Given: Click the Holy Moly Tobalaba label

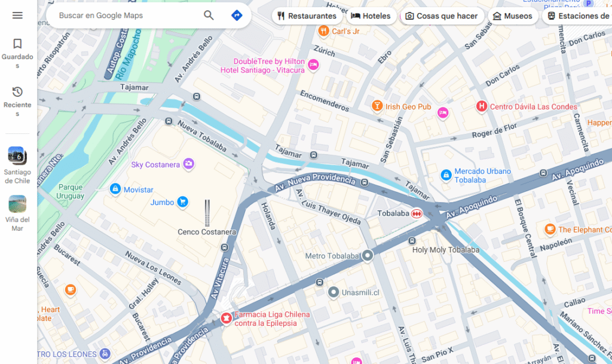Looking at the screenshot, I should [x=446, y=250].
